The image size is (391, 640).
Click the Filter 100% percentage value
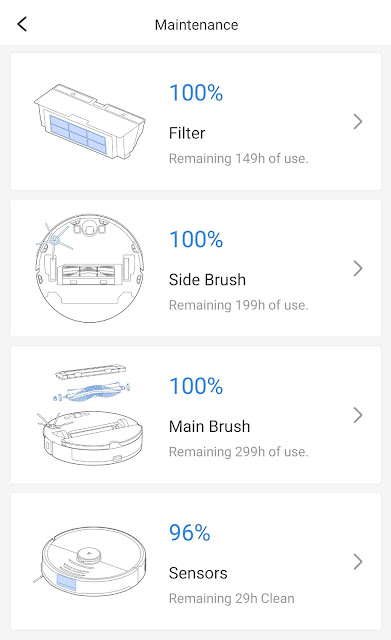point(196,93)
